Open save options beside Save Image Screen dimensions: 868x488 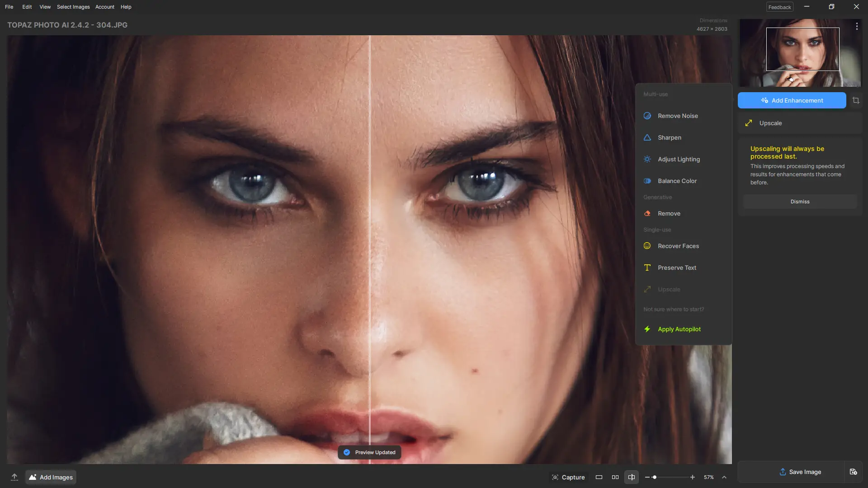(853, 472)
